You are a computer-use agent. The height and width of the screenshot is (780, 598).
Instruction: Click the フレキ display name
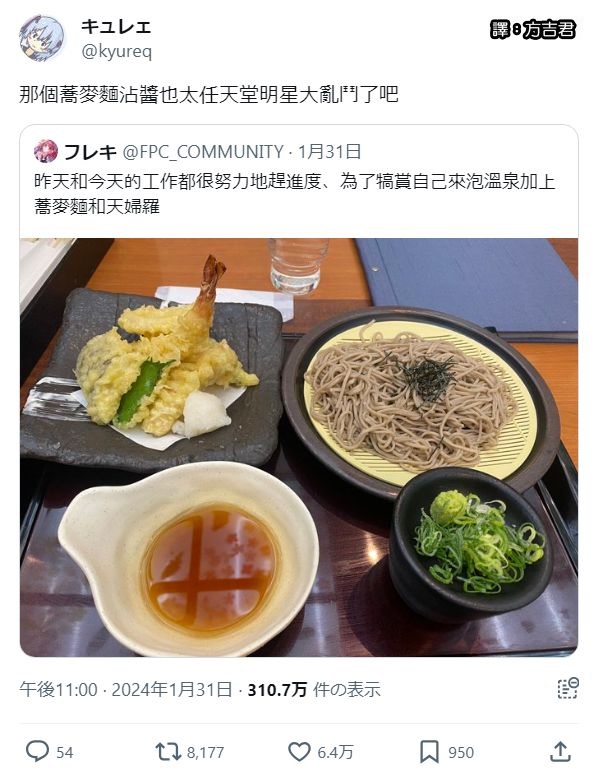click(x=90, y=152)
